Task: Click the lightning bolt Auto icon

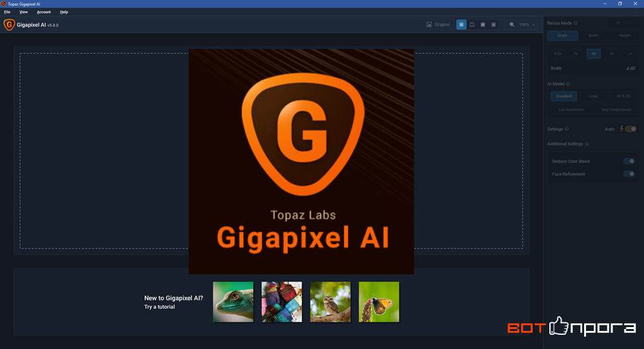Action: 621,129
